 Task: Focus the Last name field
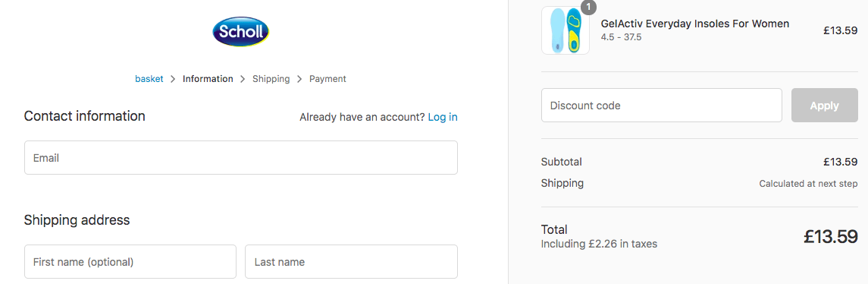[x=352, y=262]
